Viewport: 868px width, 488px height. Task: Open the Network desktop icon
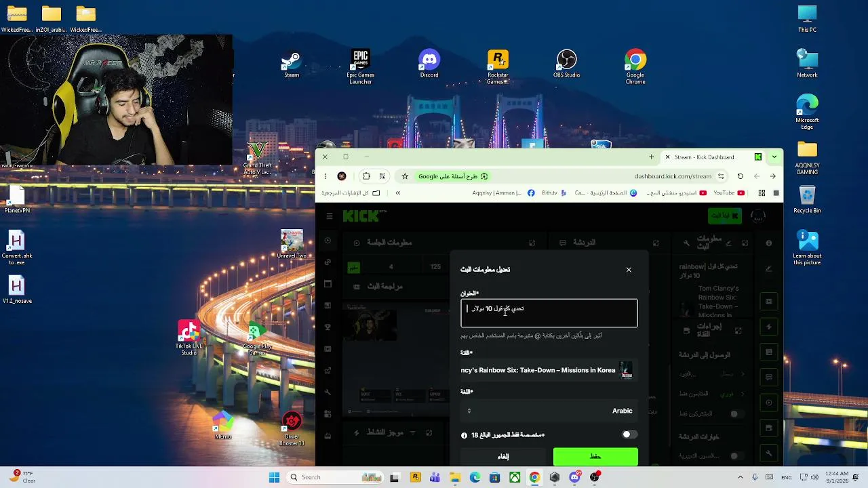pyautogui.click(x=807, y=64)
